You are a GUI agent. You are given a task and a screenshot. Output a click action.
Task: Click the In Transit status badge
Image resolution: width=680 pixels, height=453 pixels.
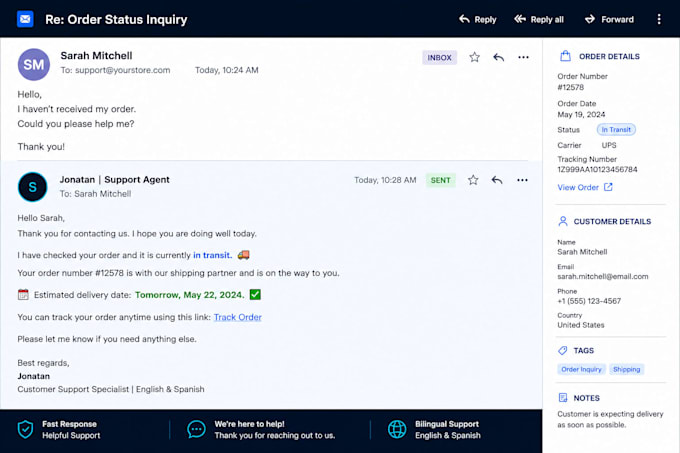click(x=616, y=130)
